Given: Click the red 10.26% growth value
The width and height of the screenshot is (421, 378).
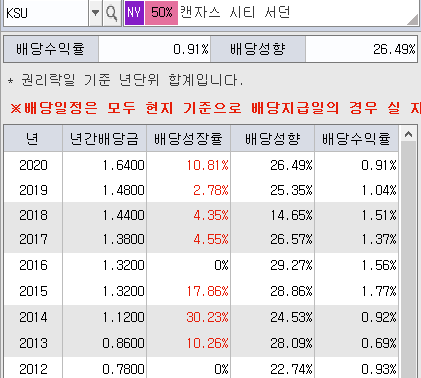Looking at the screenshot, I should click(207, 343).
